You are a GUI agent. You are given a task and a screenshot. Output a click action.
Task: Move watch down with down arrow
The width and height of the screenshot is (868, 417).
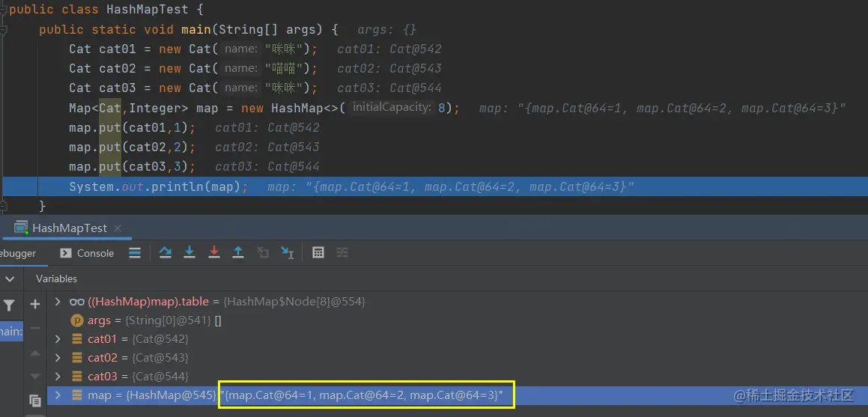[x=35, y=377]
